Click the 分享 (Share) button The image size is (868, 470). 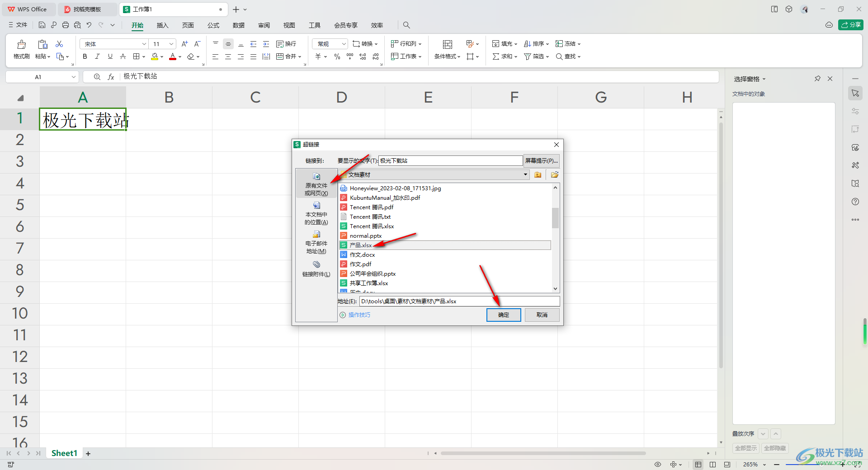point(851,25)
